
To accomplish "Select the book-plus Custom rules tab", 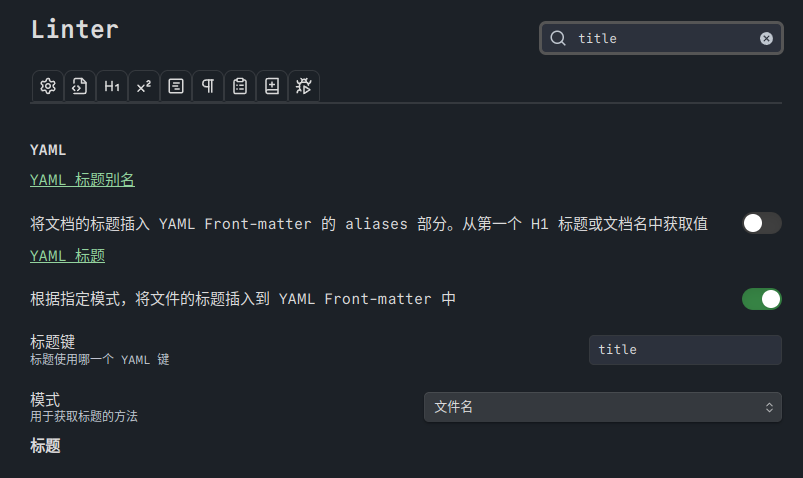I will 271,86.
